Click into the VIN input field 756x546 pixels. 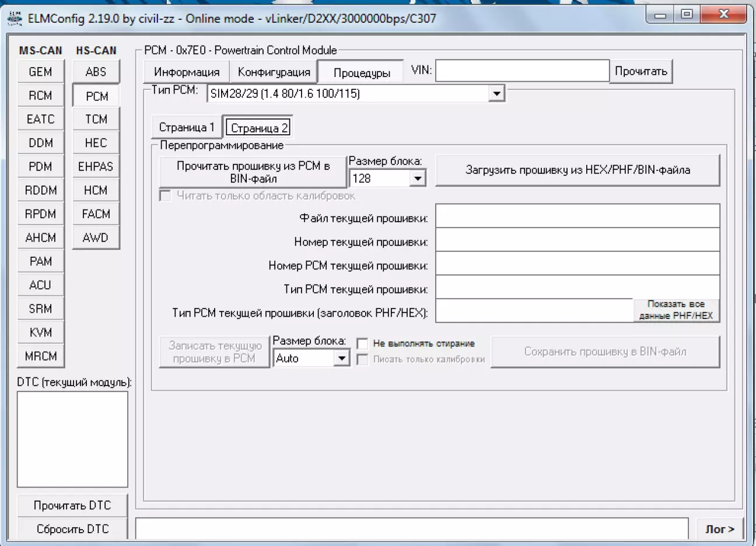click(521, 71)
